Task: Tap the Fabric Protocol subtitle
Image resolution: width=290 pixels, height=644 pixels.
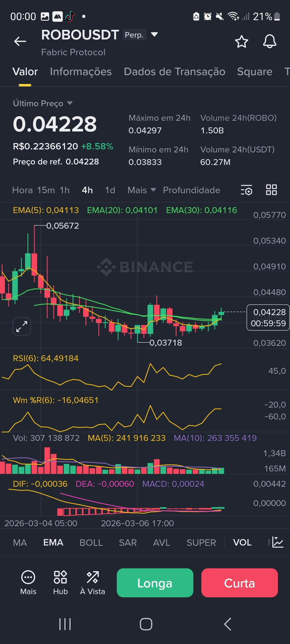Action: click(x=73, y=52)
